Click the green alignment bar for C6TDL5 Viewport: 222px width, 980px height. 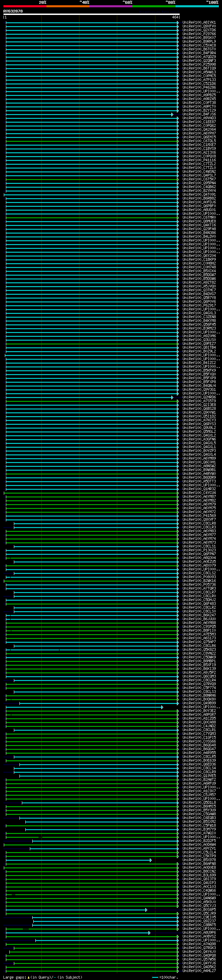[x=92, y=141]
